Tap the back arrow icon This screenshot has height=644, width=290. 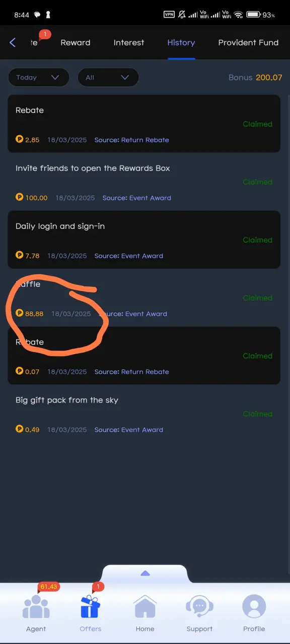13,43
